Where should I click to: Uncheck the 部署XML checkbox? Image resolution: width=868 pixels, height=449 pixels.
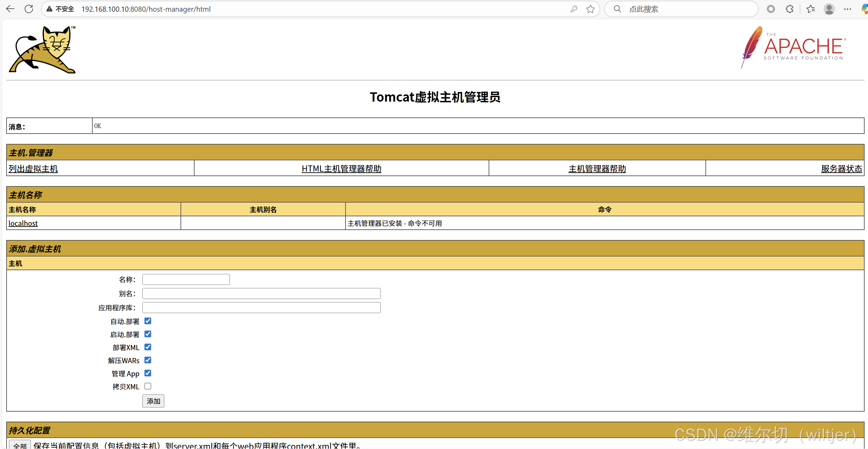click(148, 347)
